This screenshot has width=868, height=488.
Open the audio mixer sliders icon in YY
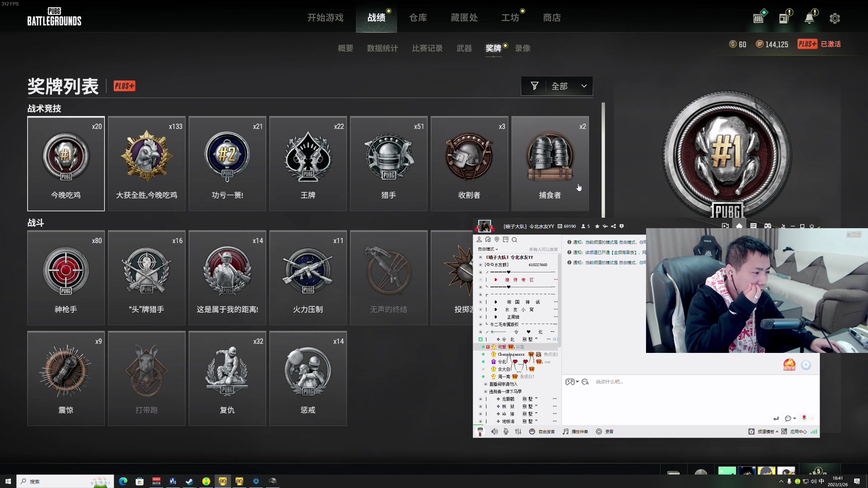tap(518, 432)
